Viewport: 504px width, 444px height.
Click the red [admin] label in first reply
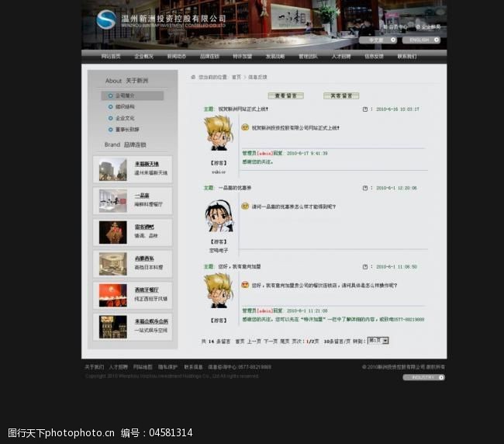tap(265, 154)
